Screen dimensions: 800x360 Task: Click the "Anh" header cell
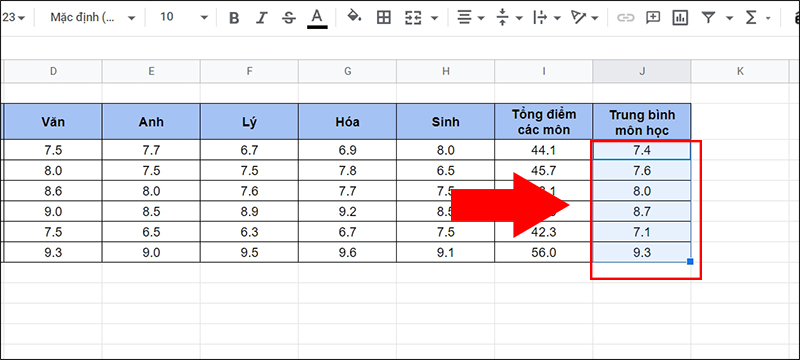[151, 122]
